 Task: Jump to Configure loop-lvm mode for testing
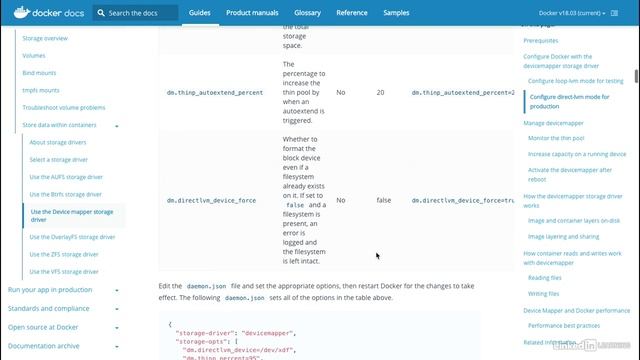tap(576, 81)
